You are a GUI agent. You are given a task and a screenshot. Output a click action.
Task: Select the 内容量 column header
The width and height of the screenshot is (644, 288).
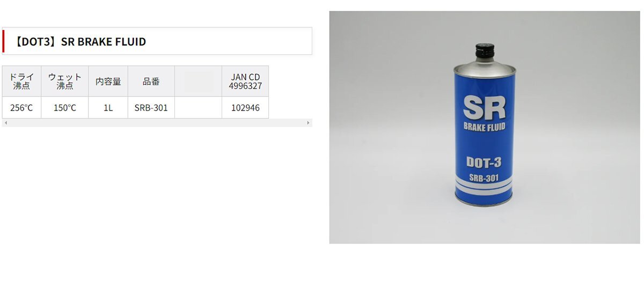(108, 82)
